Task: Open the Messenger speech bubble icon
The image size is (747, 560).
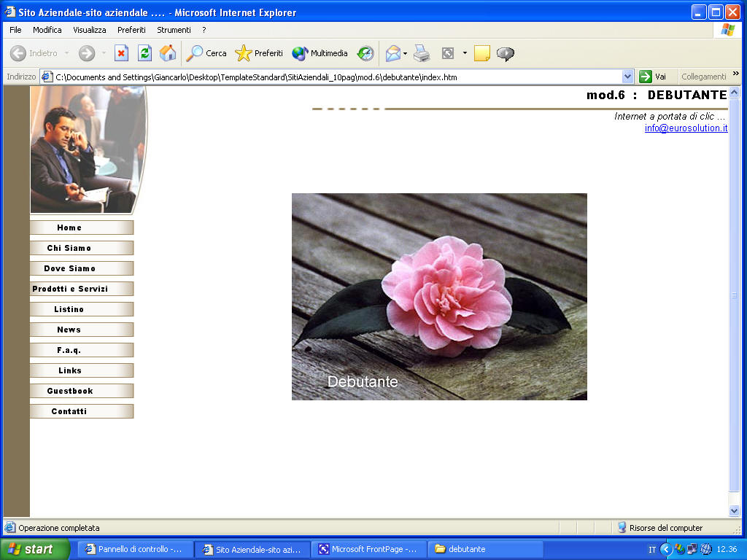Action: click(506, 53)
